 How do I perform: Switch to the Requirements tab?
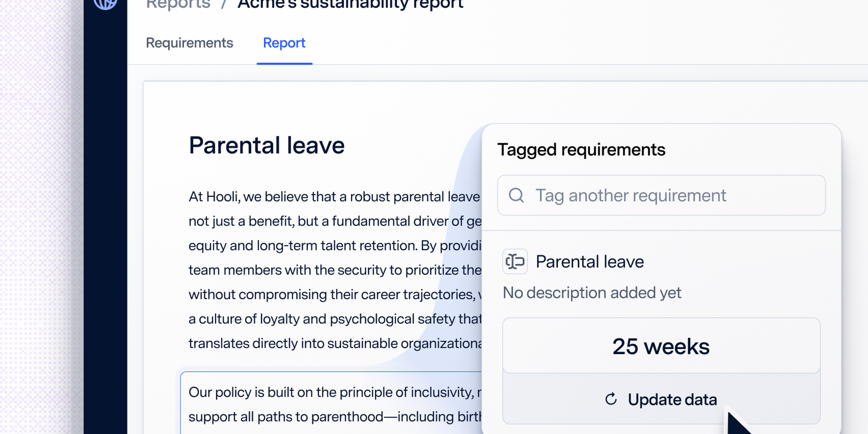pos(189,43)
